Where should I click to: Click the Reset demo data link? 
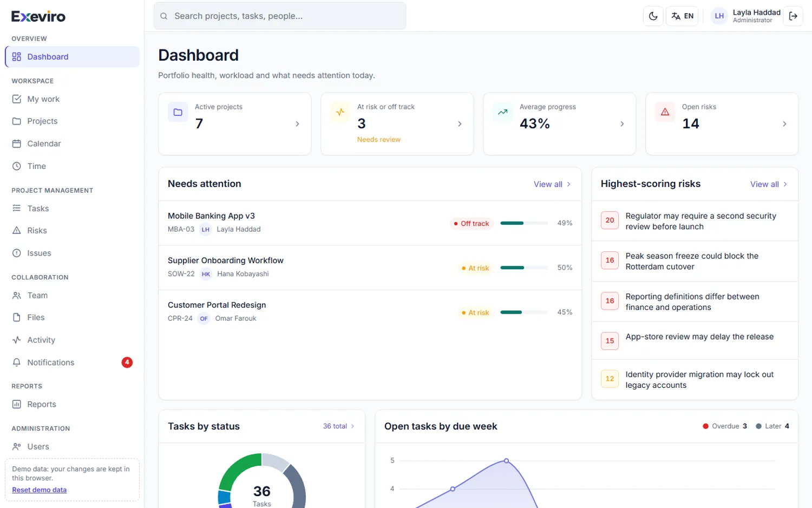pyautogui.click(x=40, y=490)
